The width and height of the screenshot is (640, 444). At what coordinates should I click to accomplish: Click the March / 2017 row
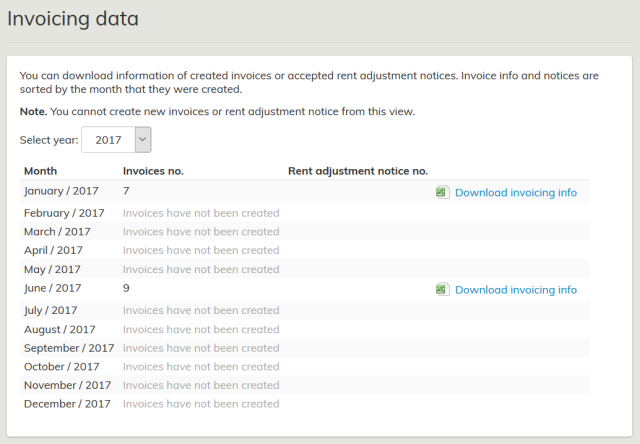click(56, 232)
